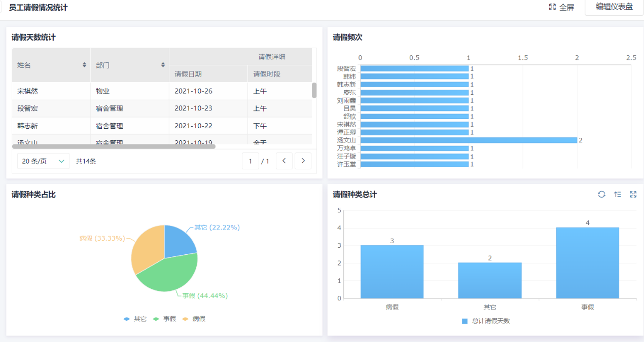This screenshot has width=644, height=342.
Task: Go to previous page of table
Action: point(284,161)
